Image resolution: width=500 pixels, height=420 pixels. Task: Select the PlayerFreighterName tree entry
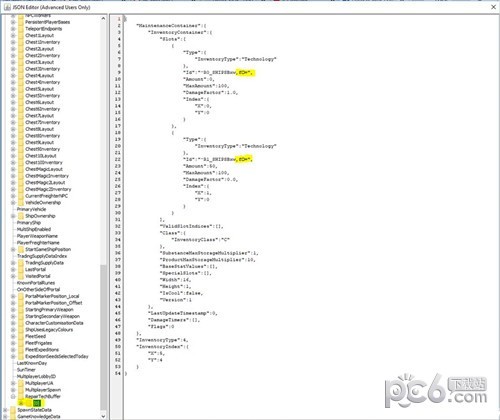coord(38,243)
